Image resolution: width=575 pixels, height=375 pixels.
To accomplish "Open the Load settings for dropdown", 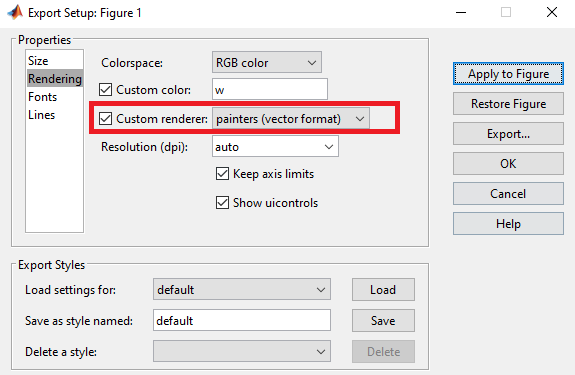I will [242, 290].
